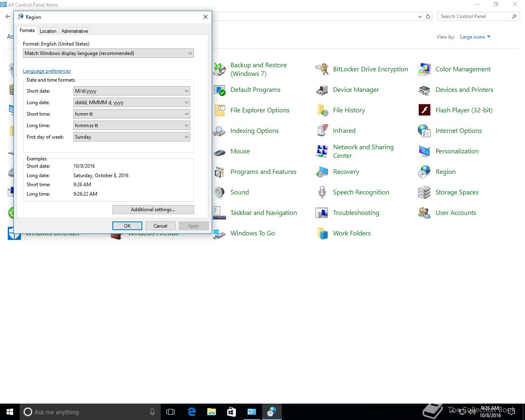This screenshot has width=525, height=420.
Task: Open Flash Player (32-bit) icon
Action: point(425,110)
